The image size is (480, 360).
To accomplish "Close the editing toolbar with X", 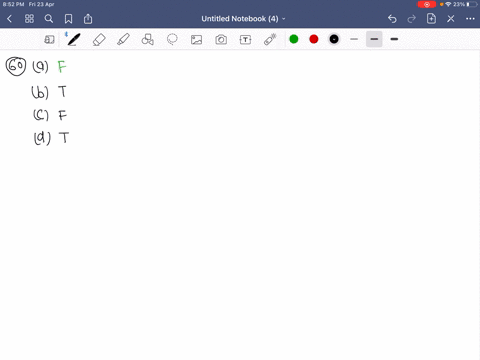I will click(451, 19).
